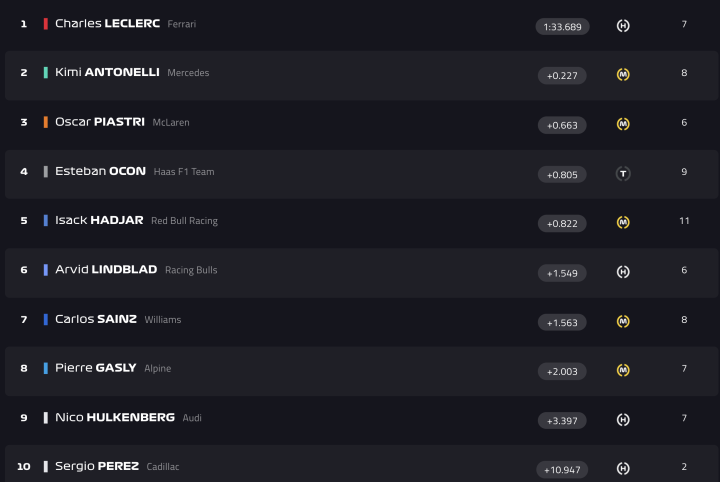Click Hadjar's medium tyre icon
Image resolution: width=720 pixels, height=482 pixels.
click(x=623, y=222)
